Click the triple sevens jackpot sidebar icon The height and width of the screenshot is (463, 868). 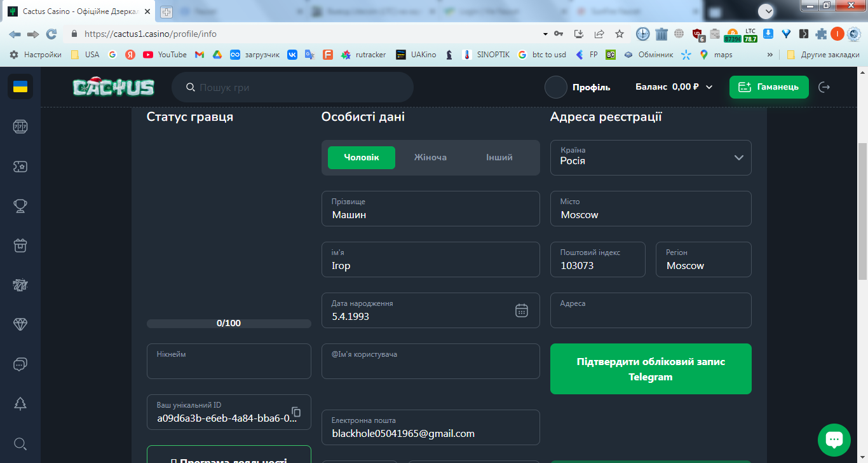pyautogui.click(x=20, y=284)
